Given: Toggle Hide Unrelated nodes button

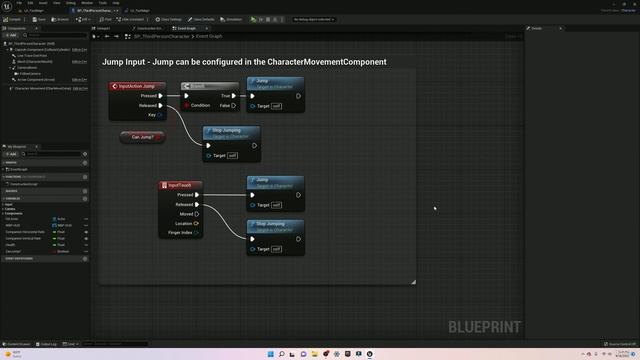Looking at the screenshot, I should (130, 19).
